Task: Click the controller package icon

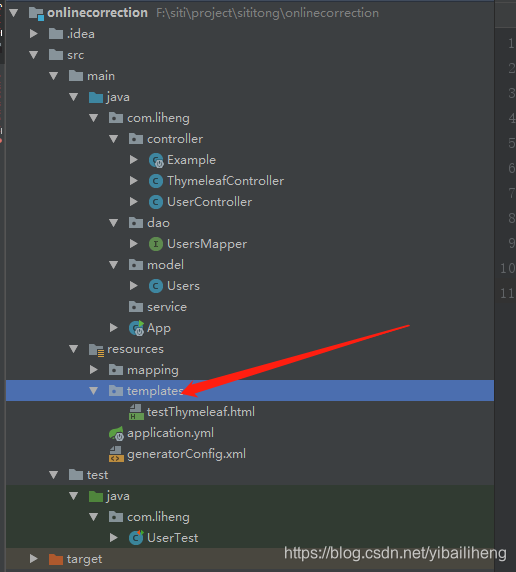Action: point(136,139)
